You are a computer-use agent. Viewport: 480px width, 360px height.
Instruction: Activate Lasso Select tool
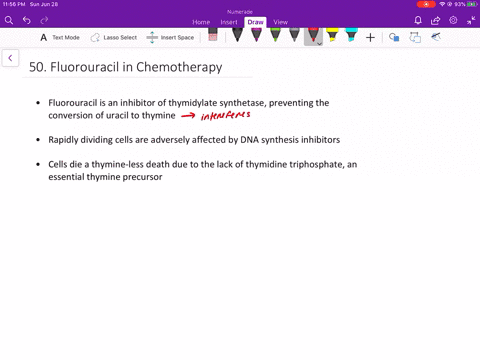[114, 38]
